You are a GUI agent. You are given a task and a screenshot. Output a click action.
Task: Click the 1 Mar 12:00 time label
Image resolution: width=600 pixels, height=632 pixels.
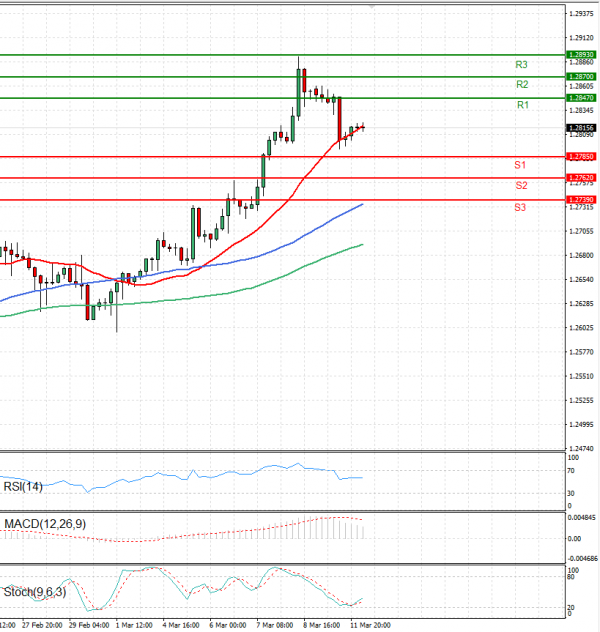134,625
